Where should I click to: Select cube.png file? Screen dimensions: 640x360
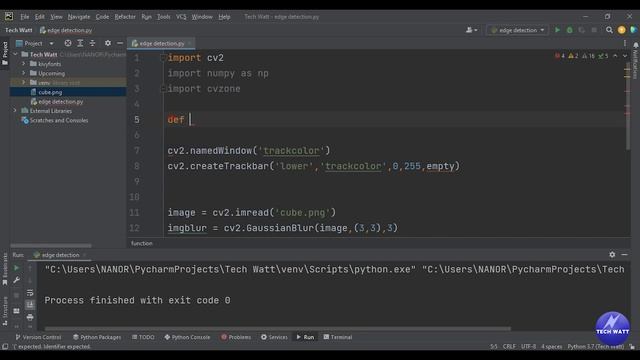50,92
